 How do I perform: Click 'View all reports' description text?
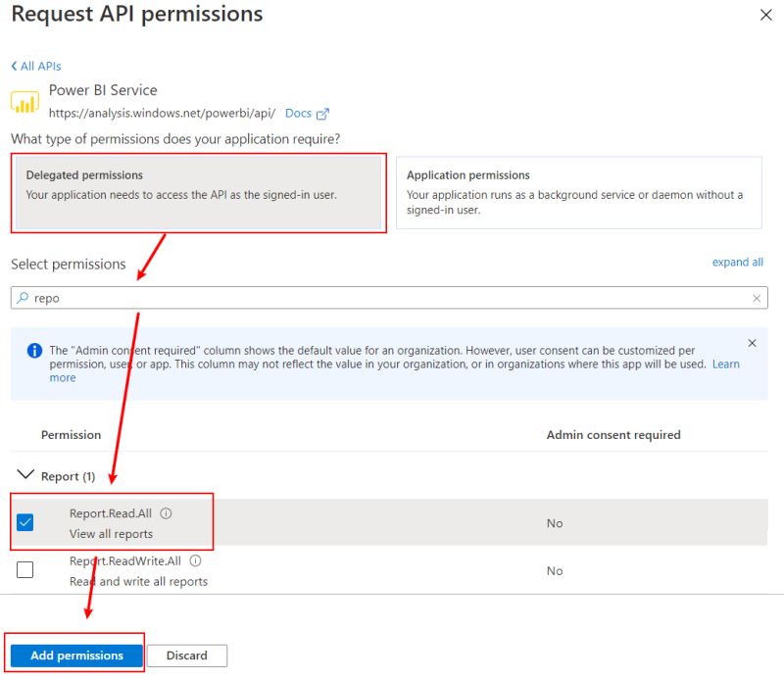111,534
